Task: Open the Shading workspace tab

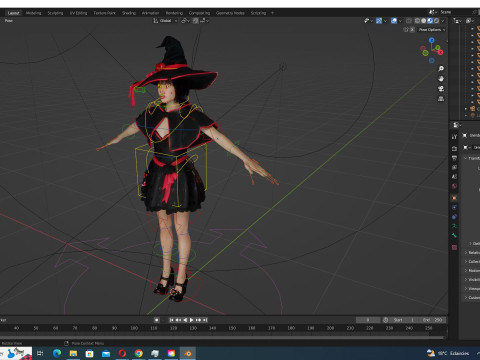Action: (x=129, y=13)
